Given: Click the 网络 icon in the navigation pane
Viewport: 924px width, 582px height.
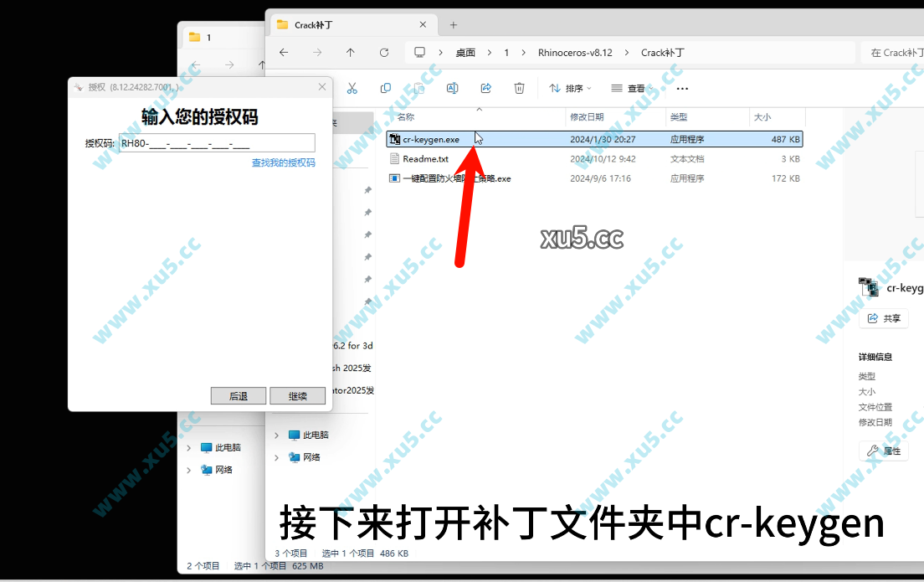Looking at the screenshot, I should point(296,457).
